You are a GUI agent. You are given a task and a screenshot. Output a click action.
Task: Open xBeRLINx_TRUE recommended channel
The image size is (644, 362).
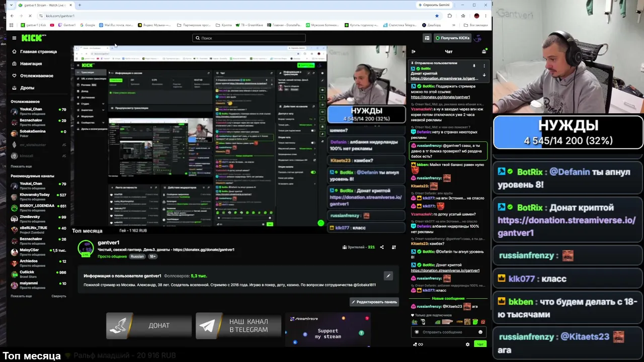pyautogui.click(x=38, y=230)
